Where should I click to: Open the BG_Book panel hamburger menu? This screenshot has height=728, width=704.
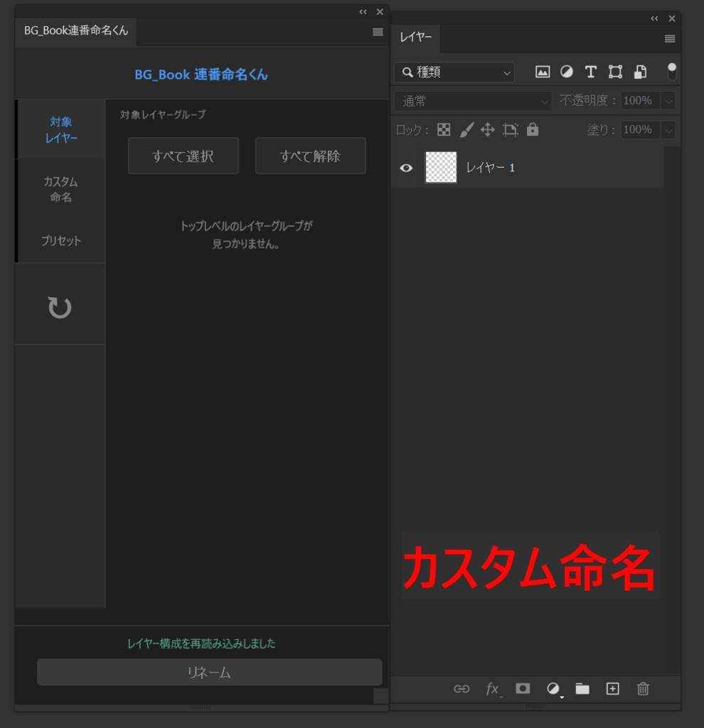(x=378, y=32)
